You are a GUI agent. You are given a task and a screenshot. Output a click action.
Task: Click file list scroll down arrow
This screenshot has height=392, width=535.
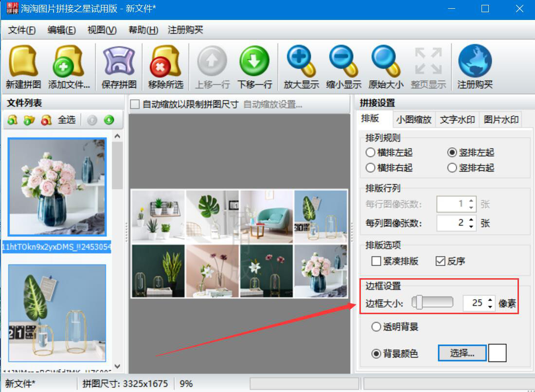coord(117,366)
